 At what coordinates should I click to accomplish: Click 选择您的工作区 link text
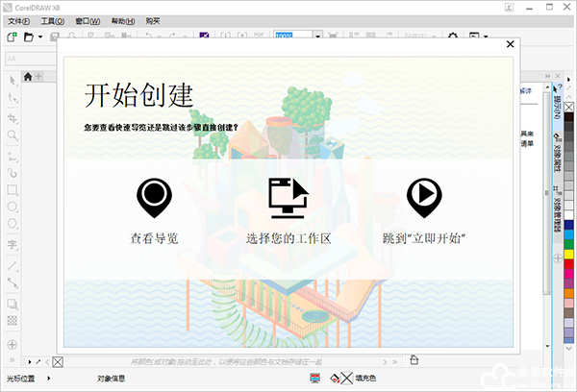(x=288, y=238)
